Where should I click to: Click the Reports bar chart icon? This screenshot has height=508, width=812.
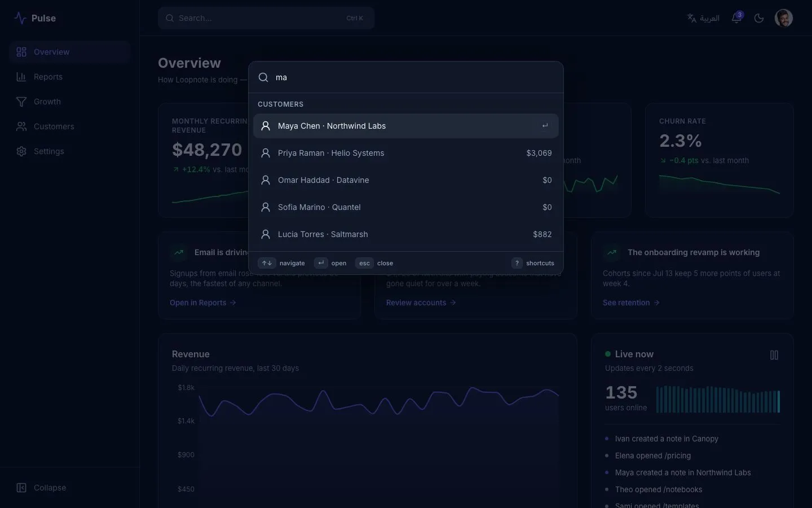pyautogui.click(x=21, y=77)
